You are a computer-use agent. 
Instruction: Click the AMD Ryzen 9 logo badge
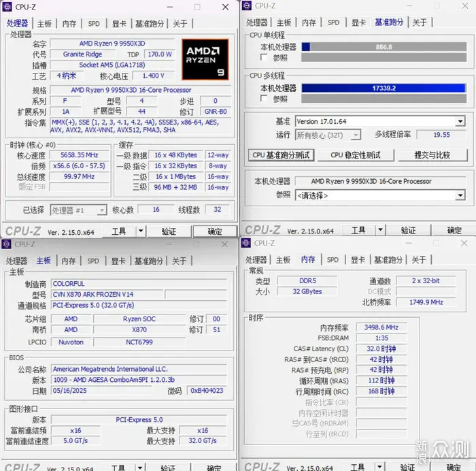(x=205, y=59)
